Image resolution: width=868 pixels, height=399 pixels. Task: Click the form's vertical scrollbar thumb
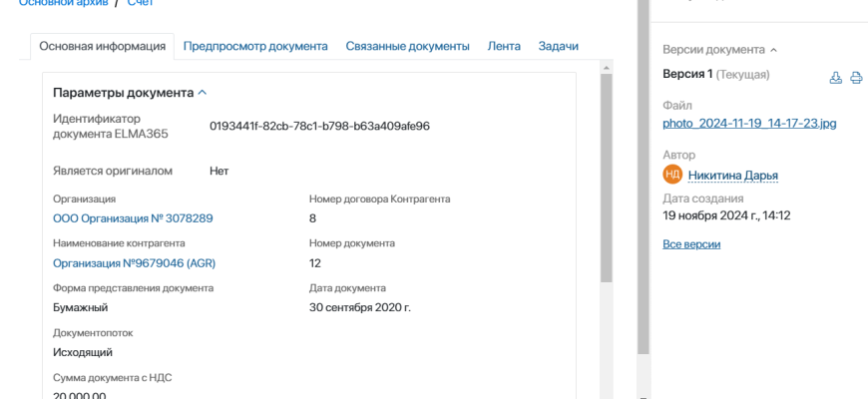coord(605,180)
